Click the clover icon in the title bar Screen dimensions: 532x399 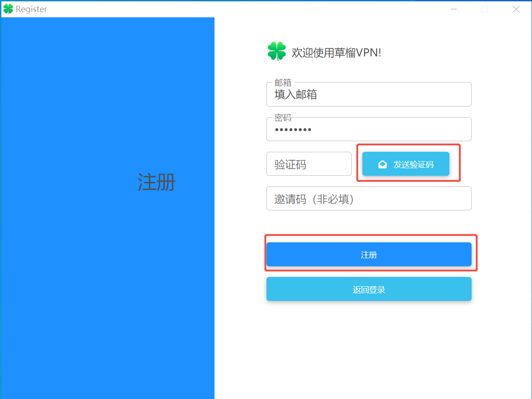point(8,9)
